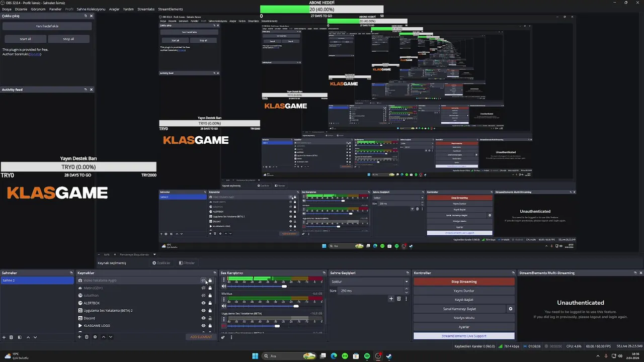
Task: Pop out the Kontroller dock
Action: click(x=514, y=273)
